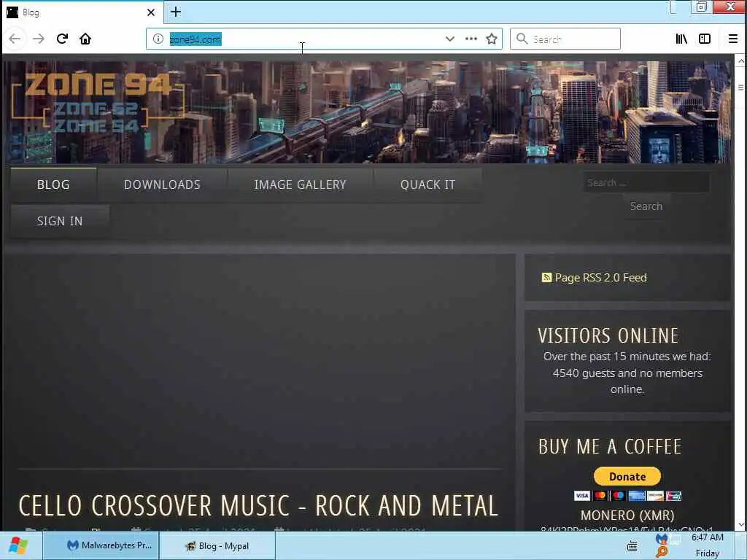Click the Zone 94 logo banner

pyautogui.click(x=98, y=102)
